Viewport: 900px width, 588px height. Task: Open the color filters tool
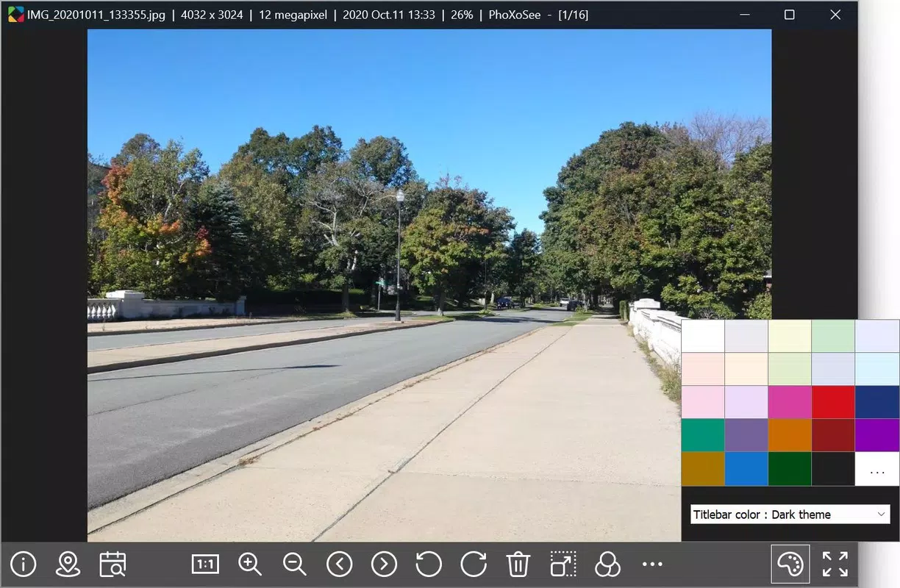click(x=607, y=564)
